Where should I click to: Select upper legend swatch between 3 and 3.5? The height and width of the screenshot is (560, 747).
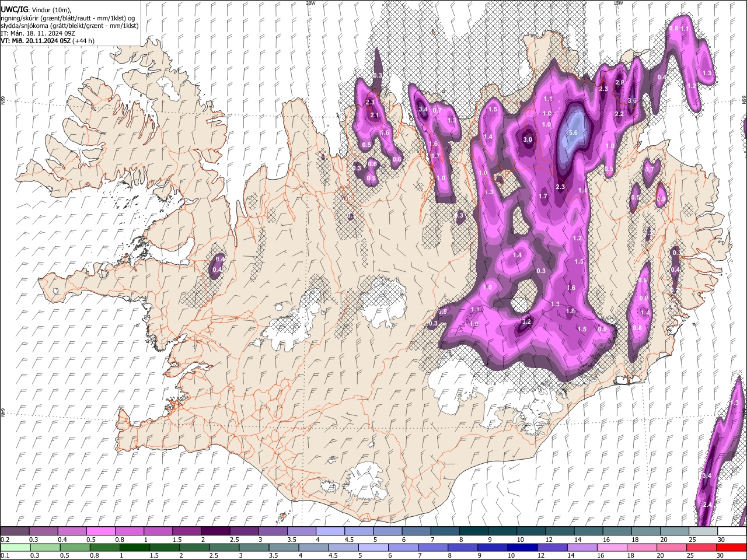[x=272, y=531]
